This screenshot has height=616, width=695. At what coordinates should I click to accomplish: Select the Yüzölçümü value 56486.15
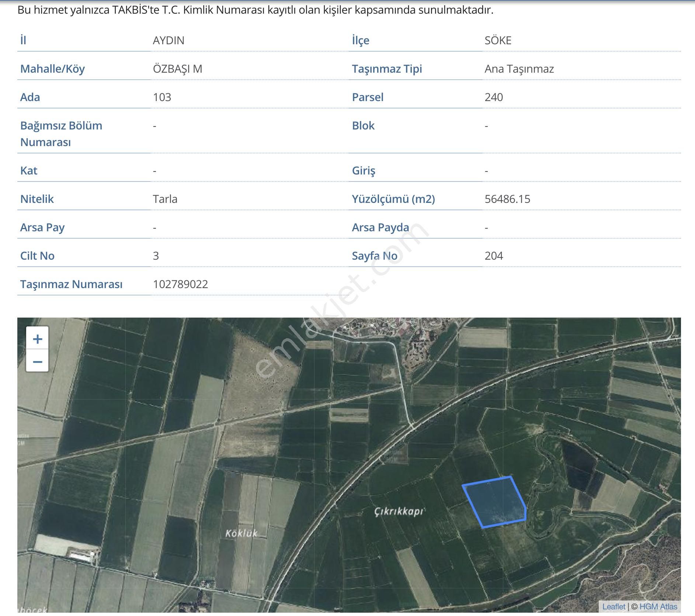(x=507, y=199)
